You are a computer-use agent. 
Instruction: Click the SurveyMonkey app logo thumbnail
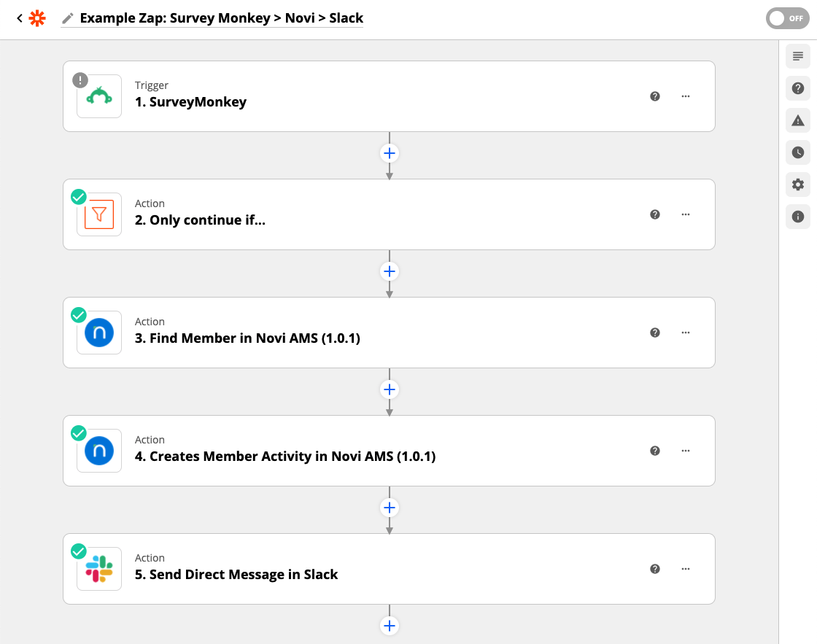coord(99,96)
